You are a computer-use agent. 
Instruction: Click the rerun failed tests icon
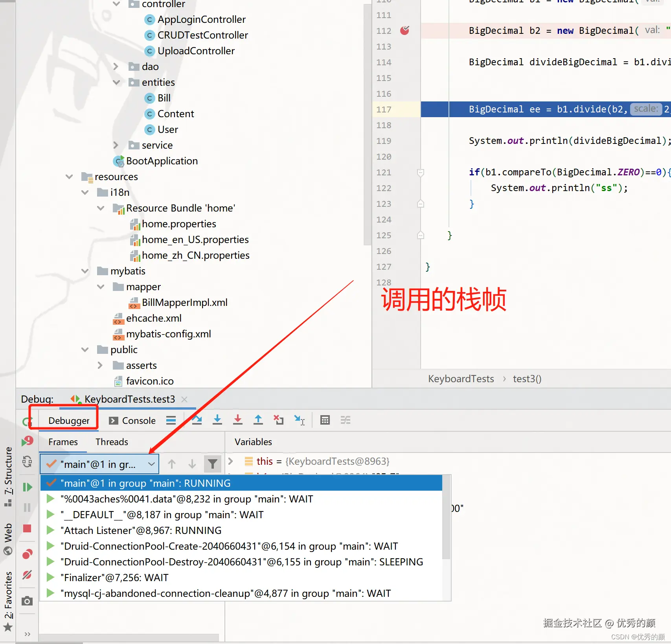tap(27, 441)
